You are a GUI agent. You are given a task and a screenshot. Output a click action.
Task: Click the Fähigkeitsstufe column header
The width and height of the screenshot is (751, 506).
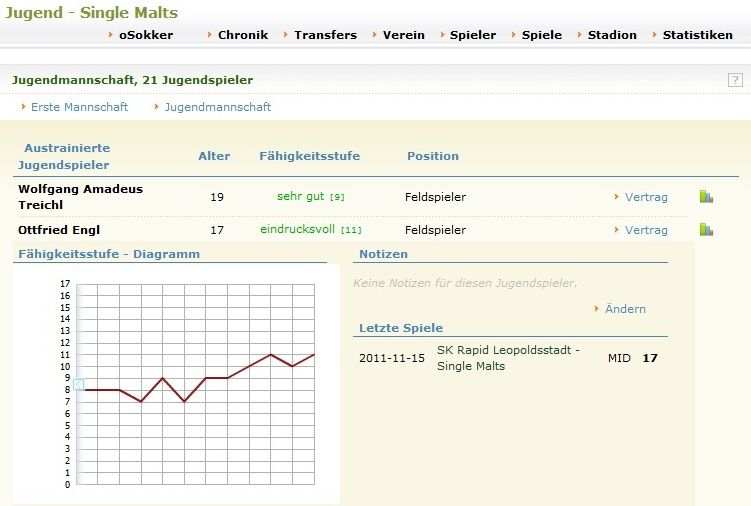(309, 156)
